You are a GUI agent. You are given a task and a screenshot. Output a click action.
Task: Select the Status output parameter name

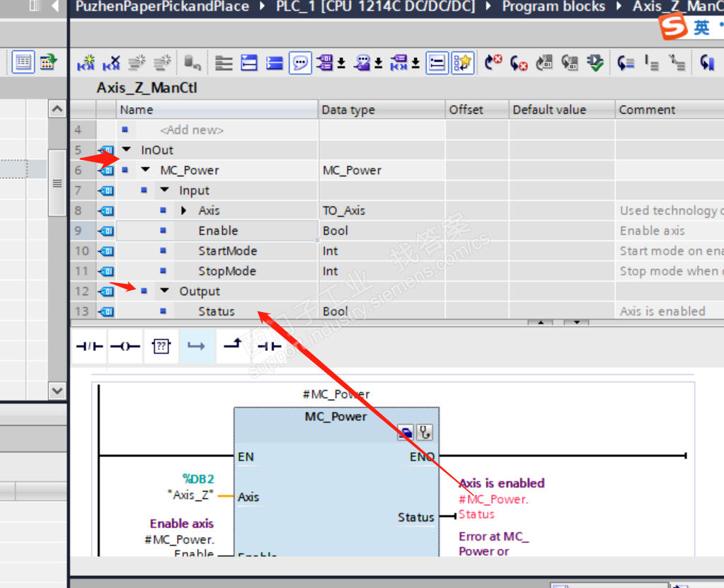(x=217, y=311)
